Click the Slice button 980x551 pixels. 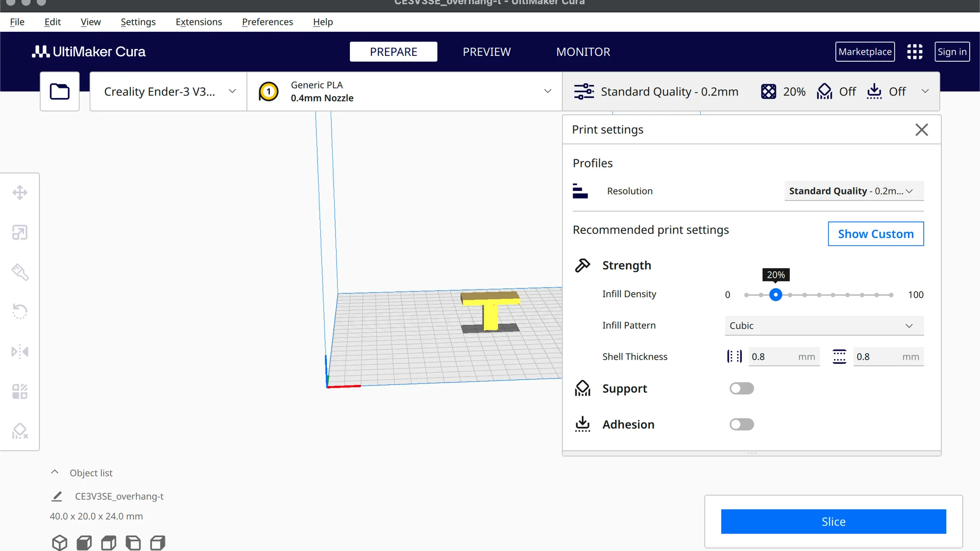[x=833, y=522]
